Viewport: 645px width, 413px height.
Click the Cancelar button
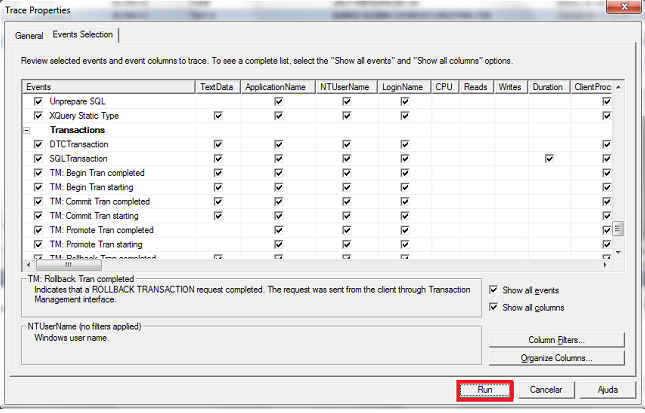pos(546,390)
